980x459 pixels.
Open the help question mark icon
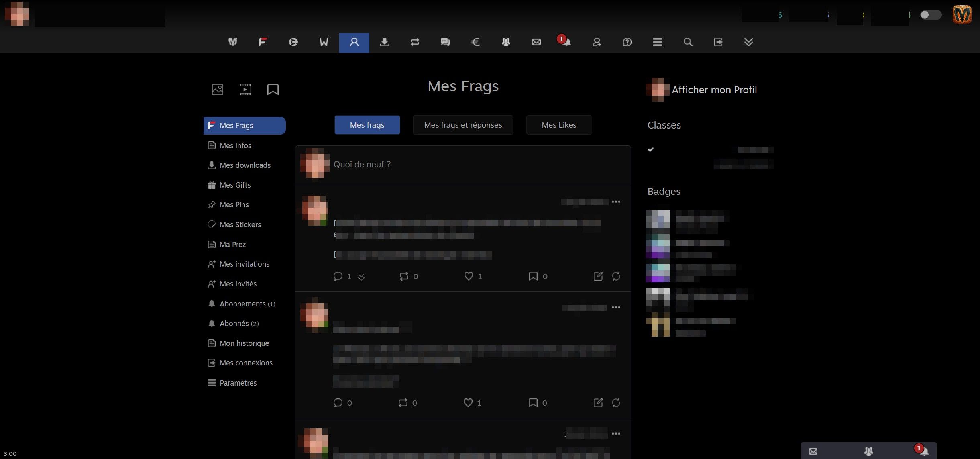627,42
